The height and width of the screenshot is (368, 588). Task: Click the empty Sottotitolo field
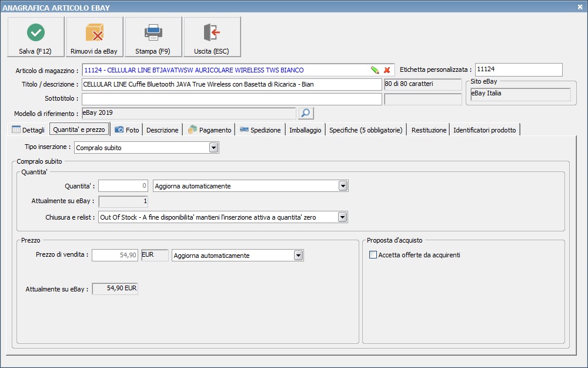point(232,99)
